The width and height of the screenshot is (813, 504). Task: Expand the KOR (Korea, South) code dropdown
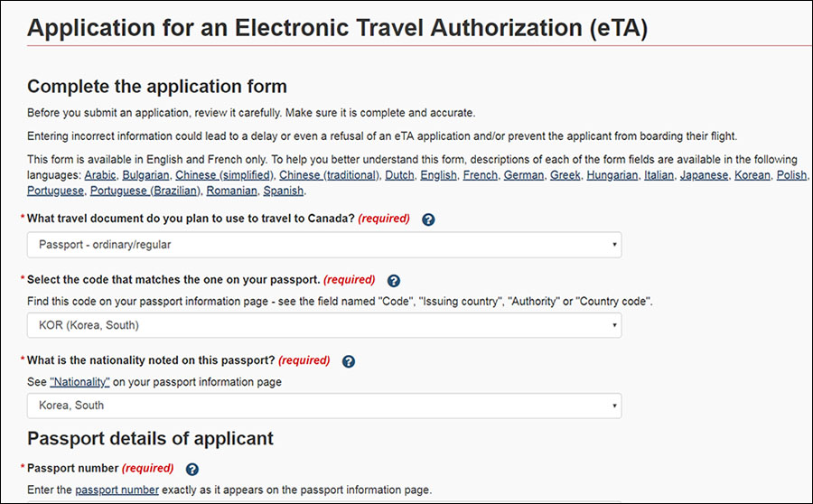pyautogui.click(x=324, y=325)
